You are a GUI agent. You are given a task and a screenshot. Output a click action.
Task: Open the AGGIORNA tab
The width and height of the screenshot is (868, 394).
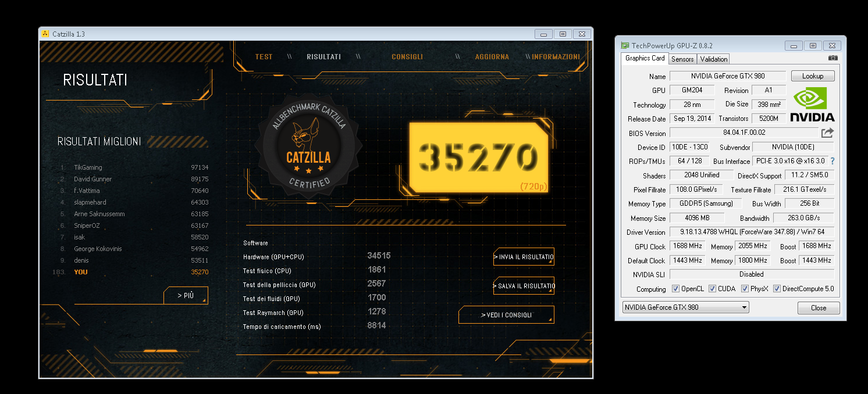point(492,57)
